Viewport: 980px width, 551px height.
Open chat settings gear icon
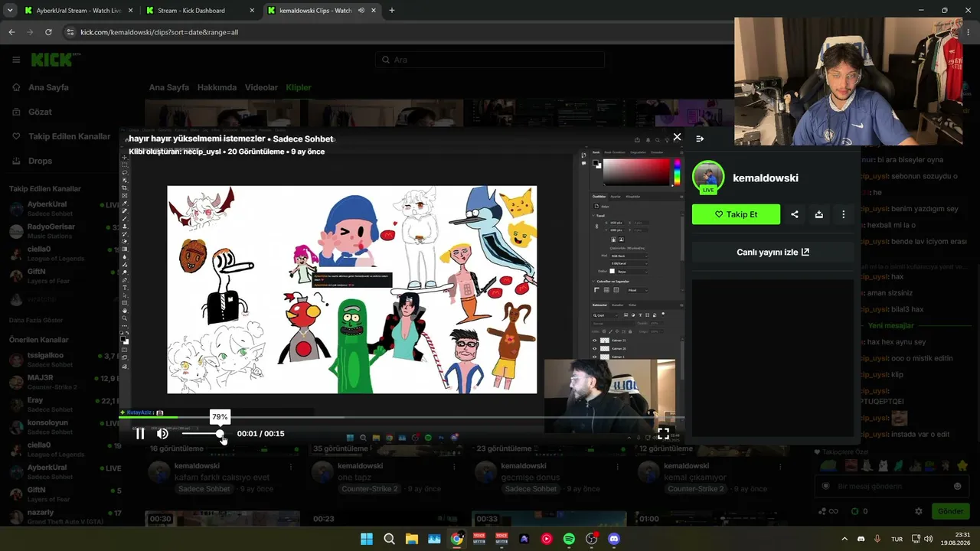[x=919, y=511]
